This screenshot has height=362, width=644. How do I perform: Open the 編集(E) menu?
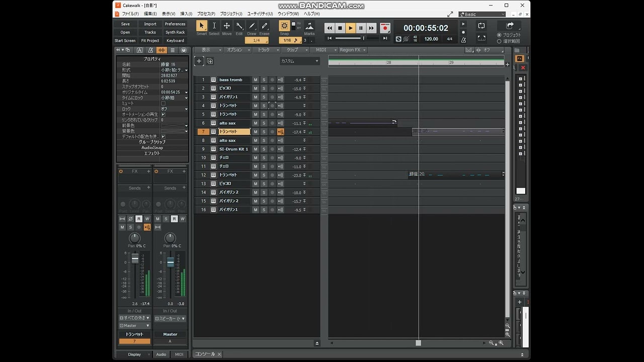tap(150, 14)
